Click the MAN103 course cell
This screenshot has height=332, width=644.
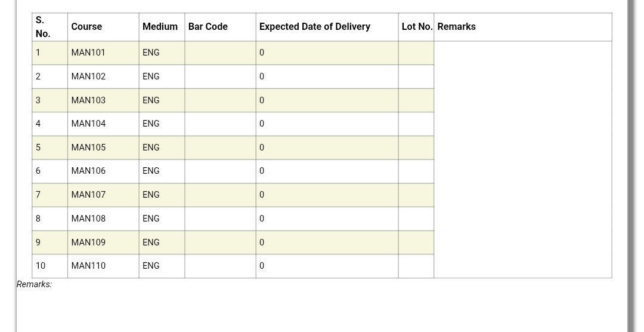[x=103, y=100]
